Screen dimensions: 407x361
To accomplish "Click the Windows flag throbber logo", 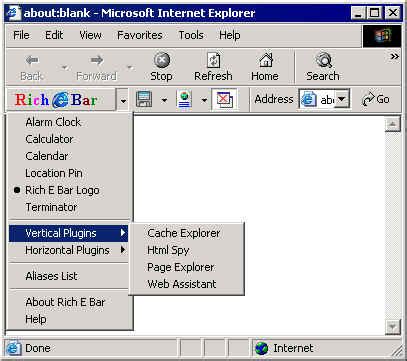I will coord(382,36).
